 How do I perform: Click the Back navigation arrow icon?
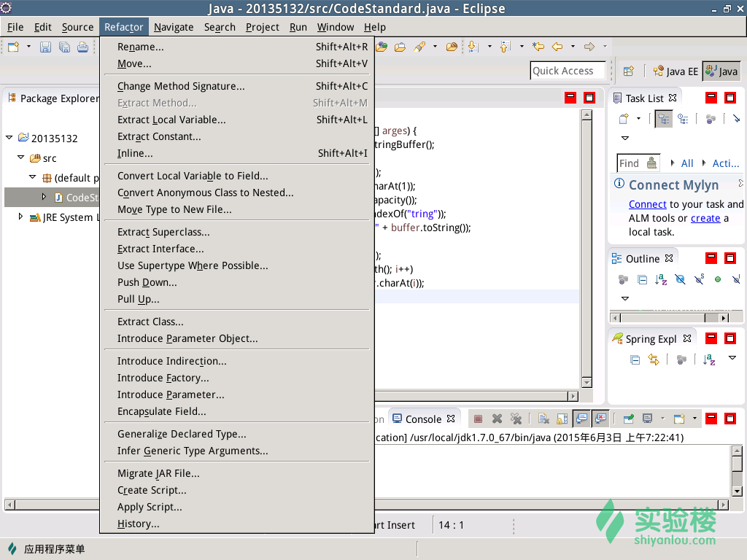[557, 47]
